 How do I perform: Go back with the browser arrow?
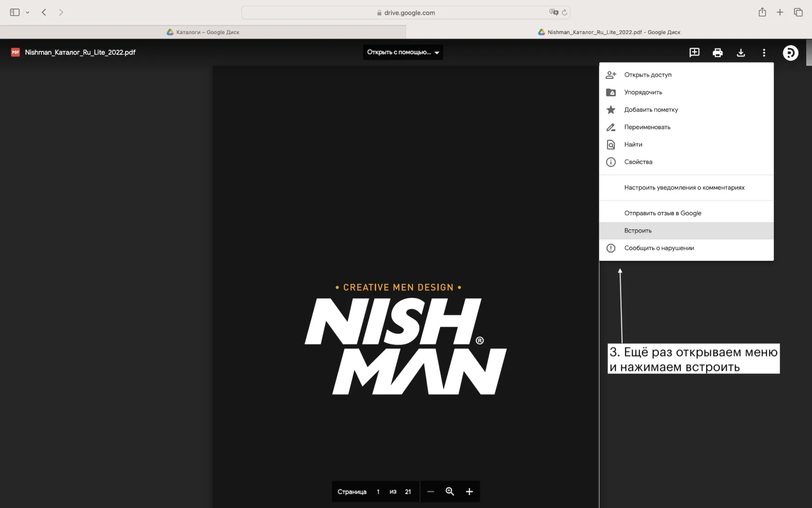[x=44, y=12]
